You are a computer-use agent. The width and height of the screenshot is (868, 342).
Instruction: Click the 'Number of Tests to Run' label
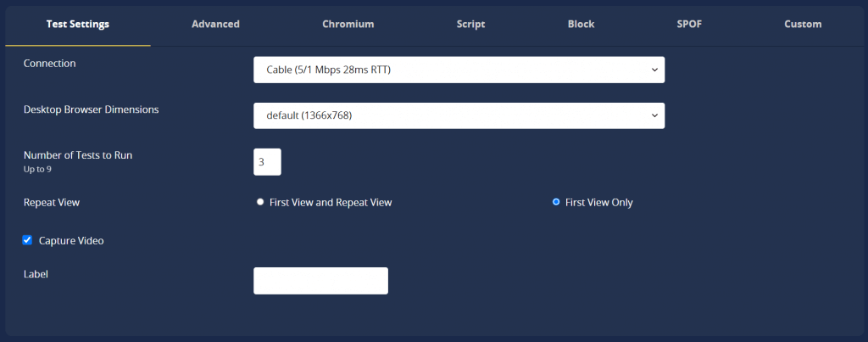[x=78, y=156]
